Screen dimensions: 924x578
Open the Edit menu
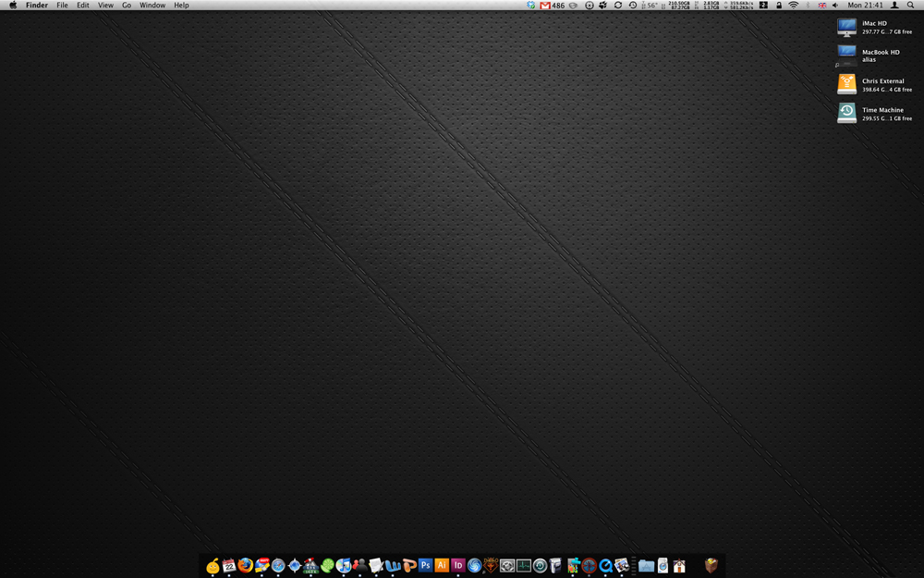(83, 5)
